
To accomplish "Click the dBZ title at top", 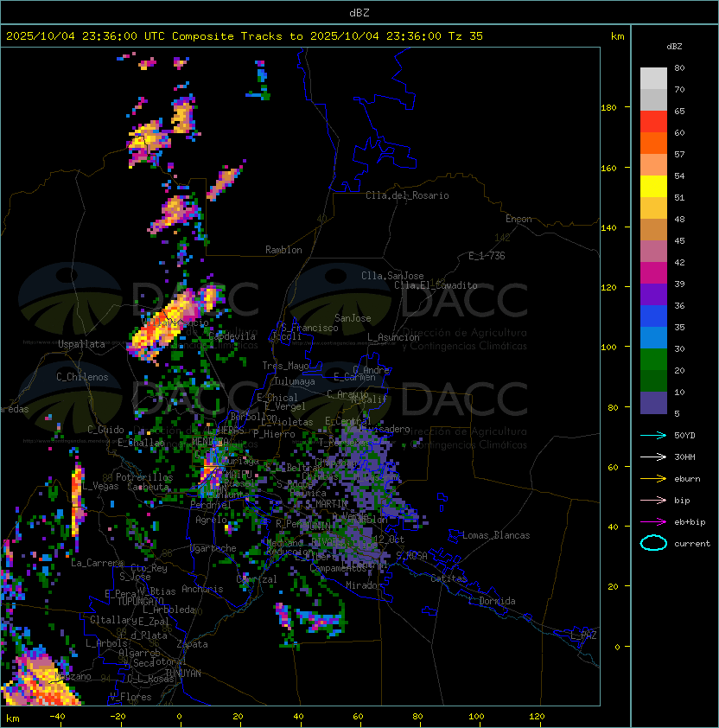I will click(x=359, y=12).
